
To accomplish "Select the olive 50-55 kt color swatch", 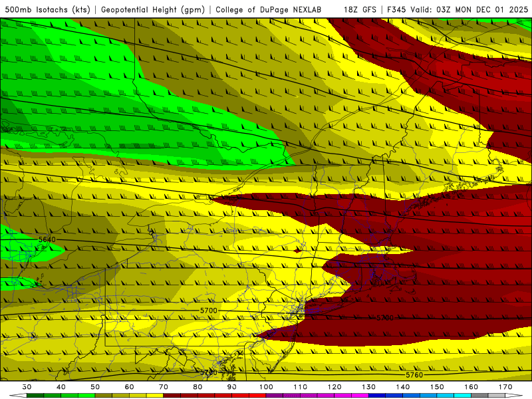I will point(104,396).
